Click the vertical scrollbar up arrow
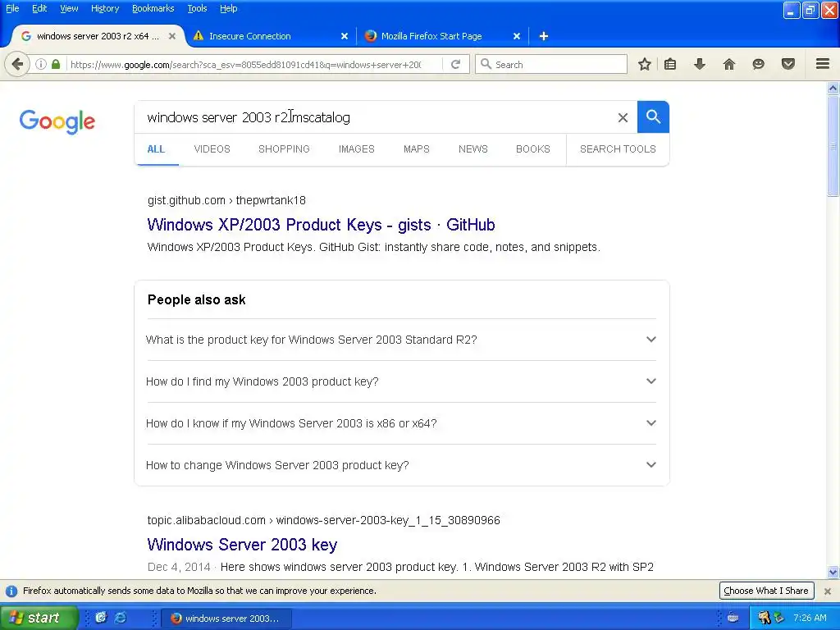840x630 pixels. point(833,88)
